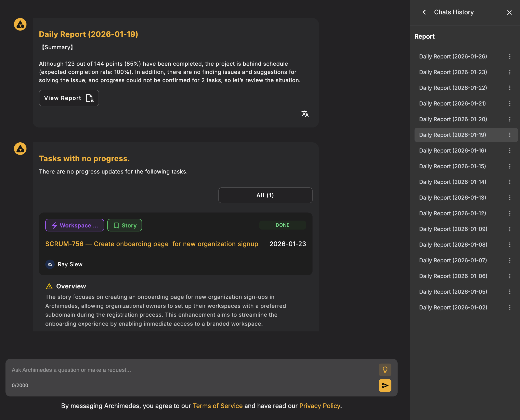Close the Chats History panel
520x420 pixels.
point(509,13)
